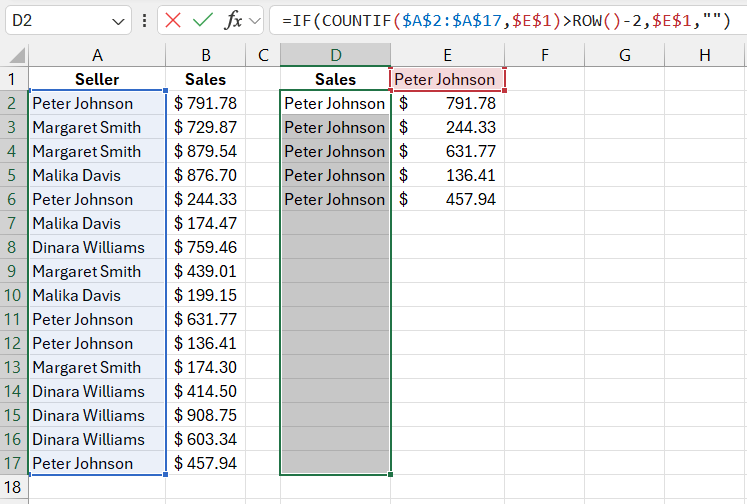Select Dinara Williams in row 16
This screenshot has height=504, width=747.
[97, 439]
